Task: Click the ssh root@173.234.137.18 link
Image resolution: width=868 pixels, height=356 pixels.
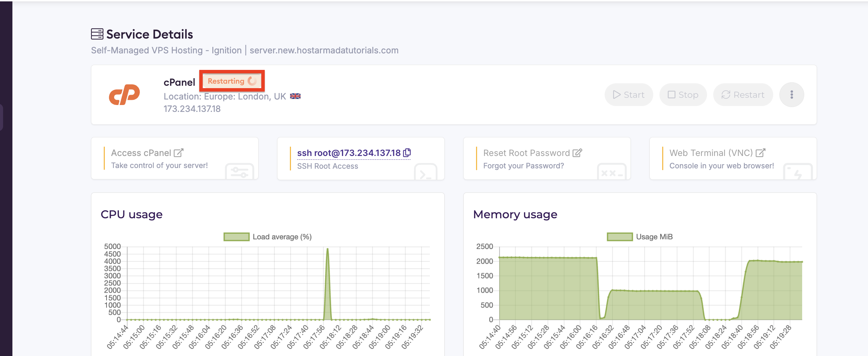Action: click(x=349, y=153)
